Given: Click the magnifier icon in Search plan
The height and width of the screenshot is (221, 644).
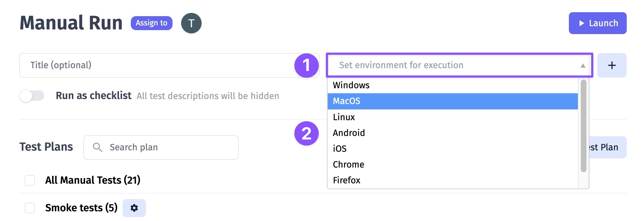Looking at the screenshot, I should (97, 147).
